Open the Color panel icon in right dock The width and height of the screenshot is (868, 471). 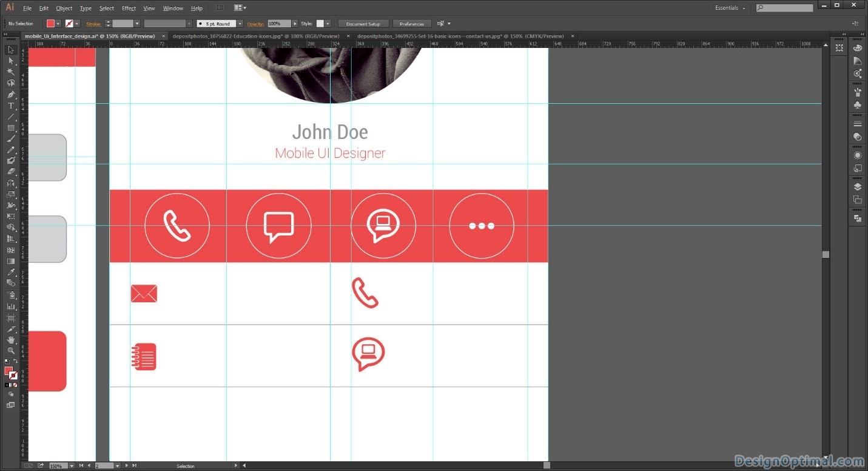858,48
